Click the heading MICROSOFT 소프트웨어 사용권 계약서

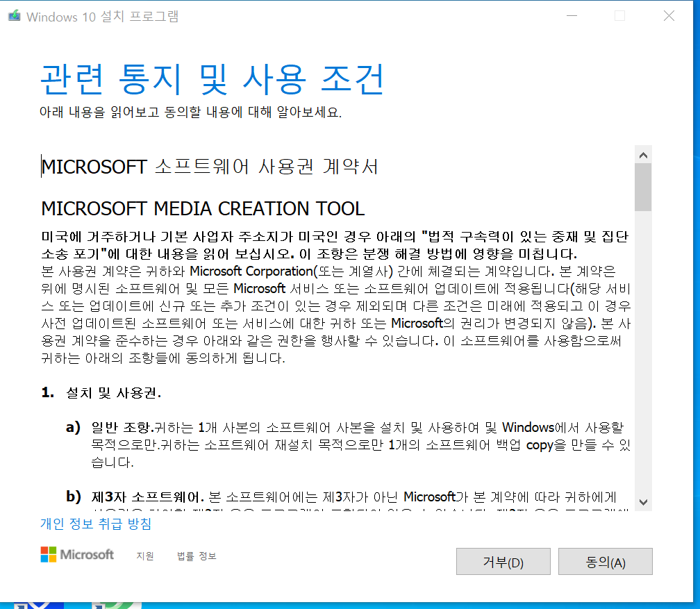[210, 167]
